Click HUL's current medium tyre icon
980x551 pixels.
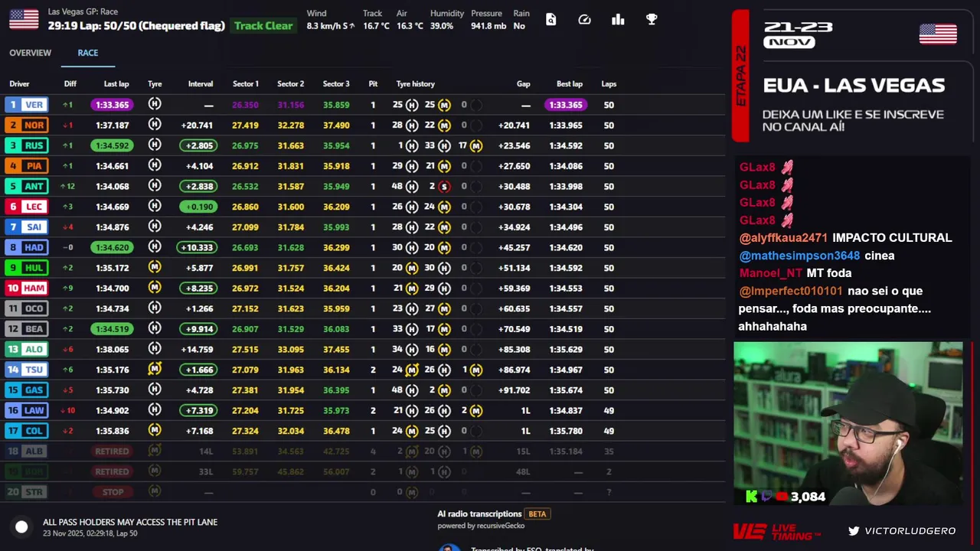[x=155, y=267]
